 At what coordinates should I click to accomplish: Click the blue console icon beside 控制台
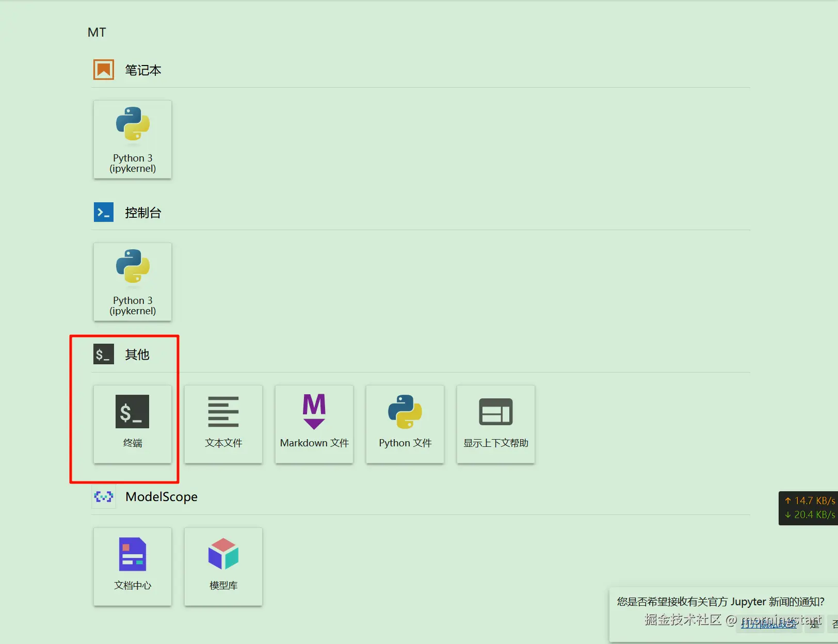click(103, 212)
